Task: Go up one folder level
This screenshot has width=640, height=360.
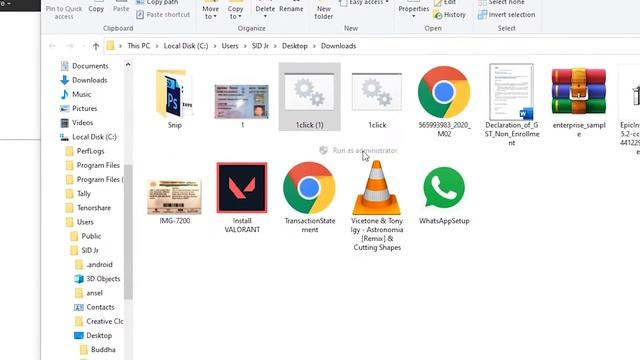Action: tap(96, 46)
